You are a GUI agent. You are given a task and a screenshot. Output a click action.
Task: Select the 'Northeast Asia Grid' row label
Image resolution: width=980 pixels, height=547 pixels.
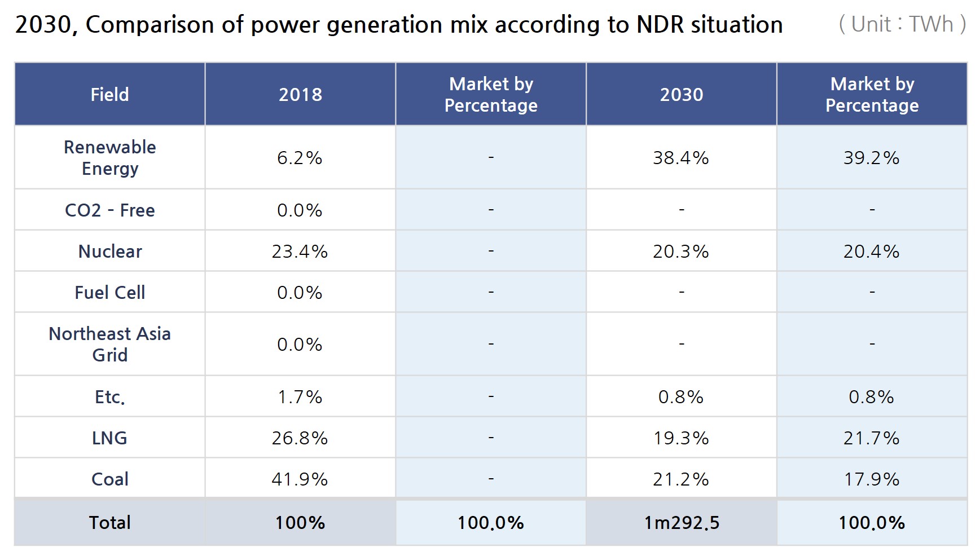point(109,344)
